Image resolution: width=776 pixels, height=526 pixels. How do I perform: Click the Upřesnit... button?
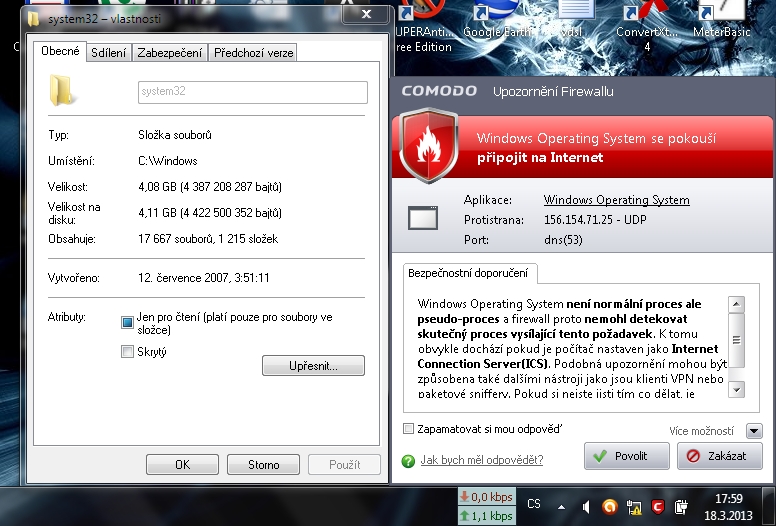pos(313,366)
